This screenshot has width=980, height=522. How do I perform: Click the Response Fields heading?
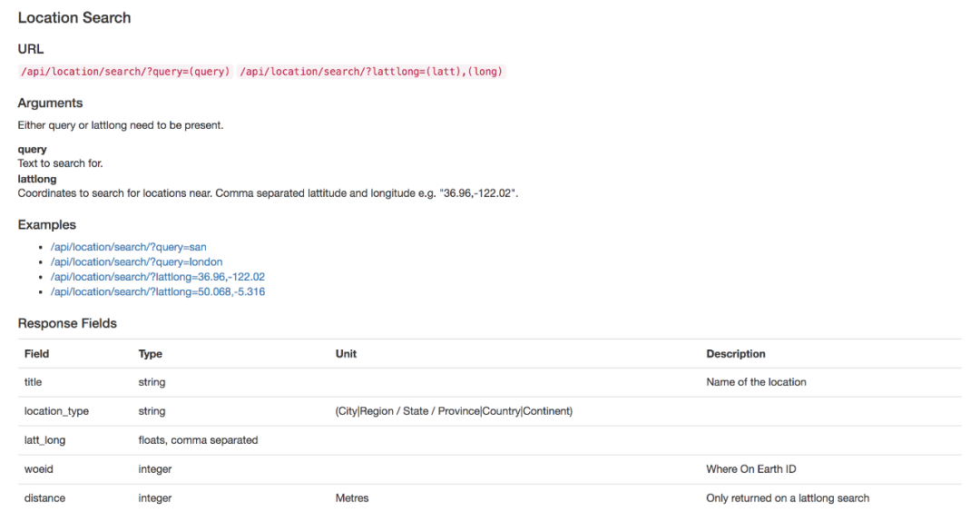click(67, 323)
